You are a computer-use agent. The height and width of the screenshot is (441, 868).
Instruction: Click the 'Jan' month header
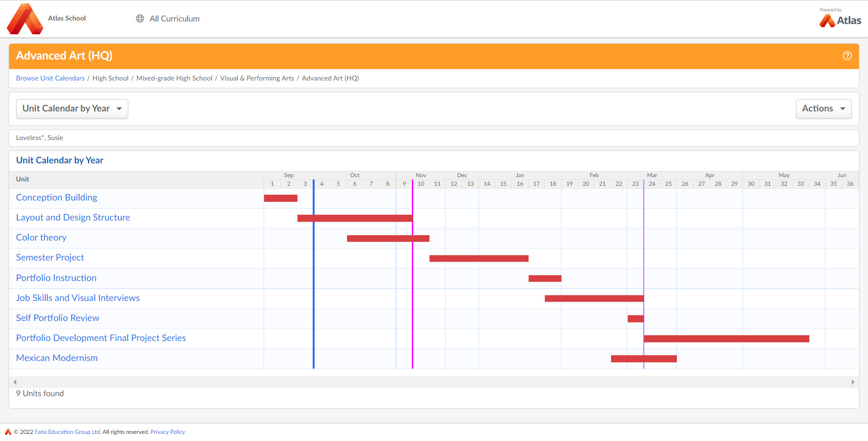point(520,175)
